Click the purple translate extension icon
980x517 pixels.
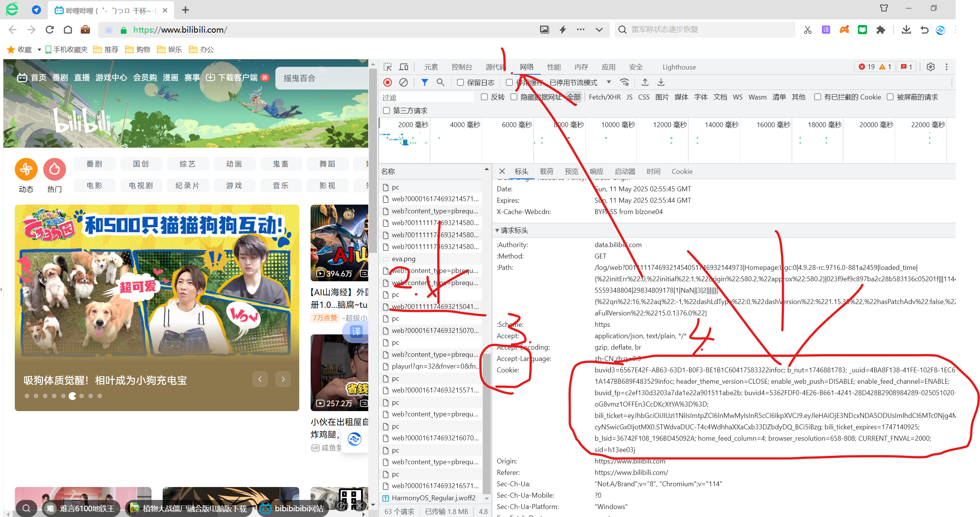[x=826, y=30]
